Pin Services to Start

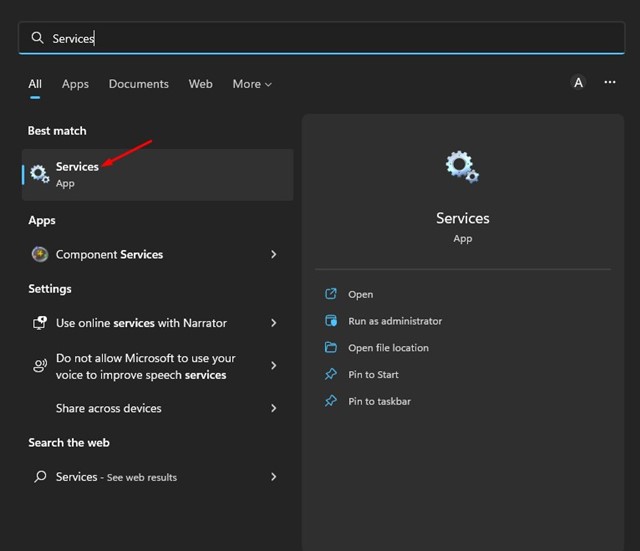tap(373, 374)
